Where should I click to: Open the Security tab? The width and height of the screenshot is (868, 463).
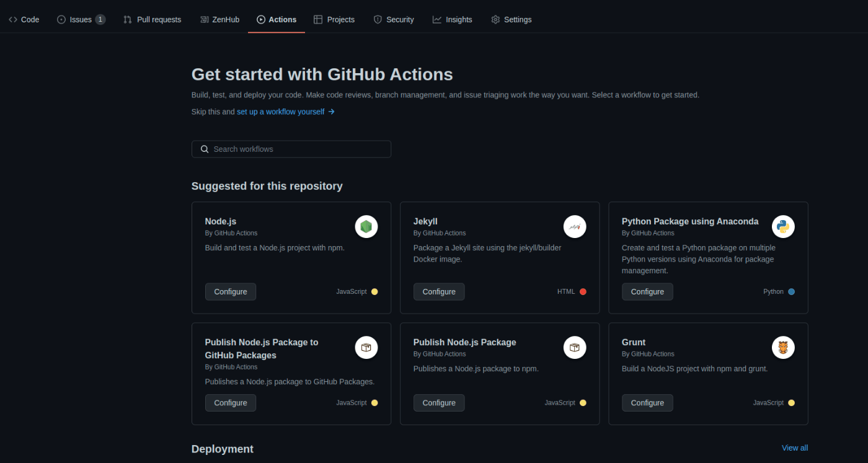coord(394,19)
